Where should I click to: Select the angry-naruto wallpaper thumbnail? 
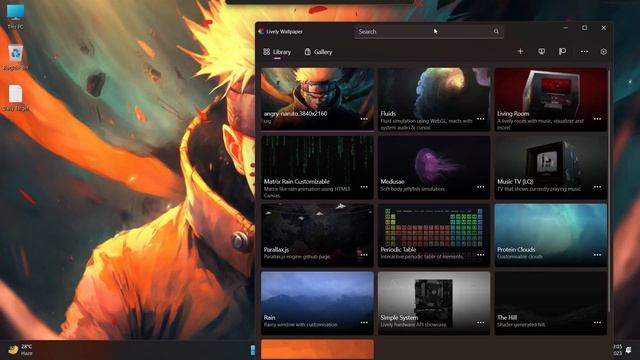(x=317, y=99)
